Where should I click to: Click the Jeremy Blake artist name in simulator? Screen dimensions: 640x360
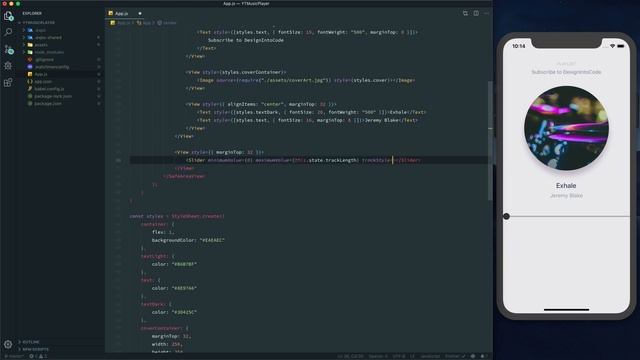click(x=566, y=196)
